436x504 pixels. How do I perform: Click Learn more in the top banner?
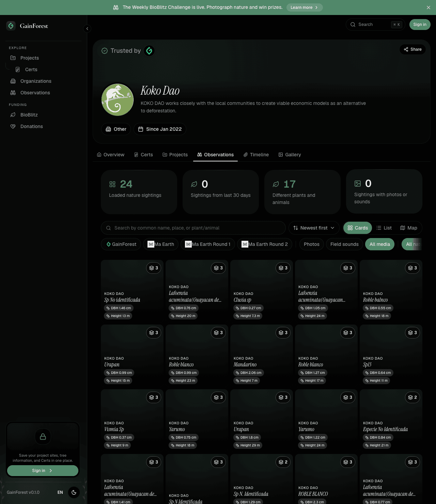[x=305, y=7]
